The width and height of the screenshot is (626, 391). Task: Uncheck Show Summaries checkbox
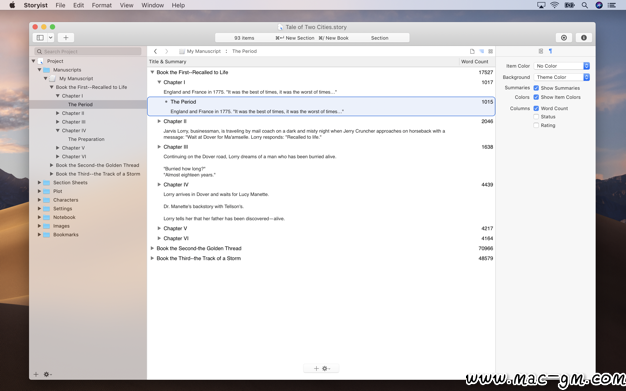[x=536, y=88]
